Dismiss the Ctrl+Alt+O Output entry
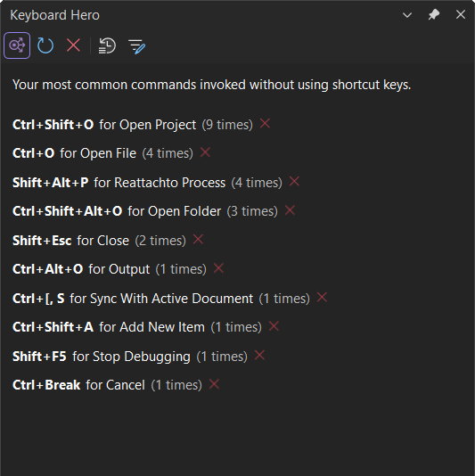This screenshot has width=475, height=476. coord(218,268)
